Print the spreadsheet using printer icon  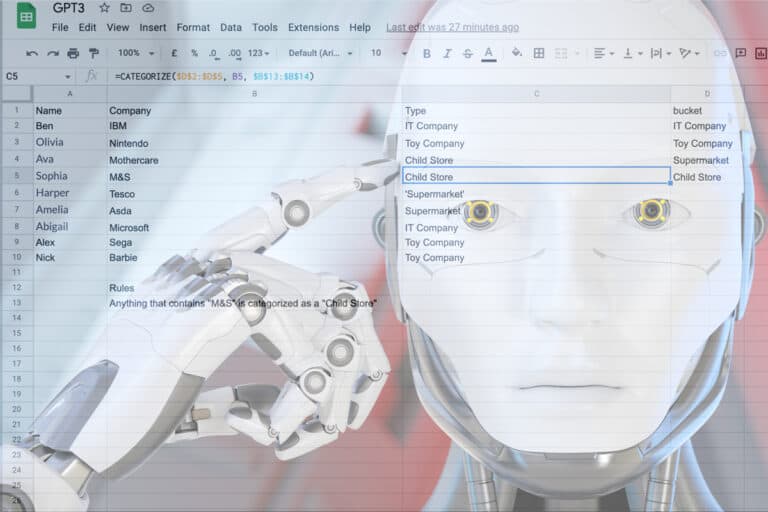coord(74,53)
